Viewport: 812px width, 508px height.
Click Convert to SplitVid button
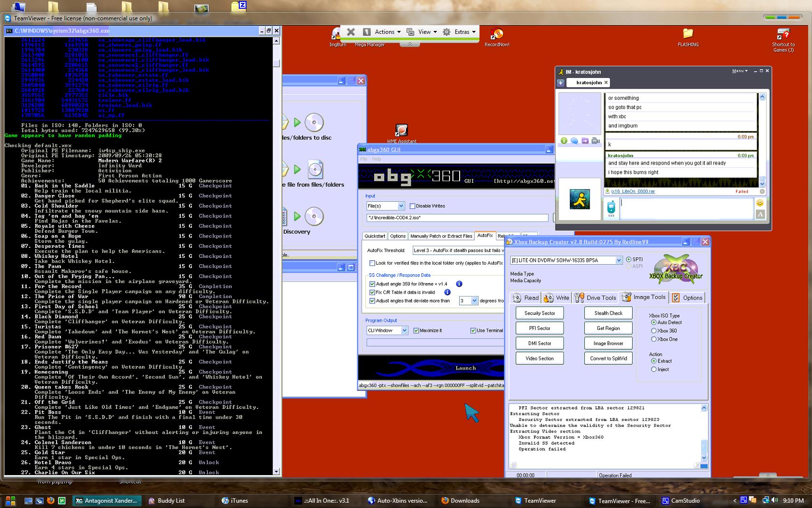pyautogui.click(x=609, y=359)
